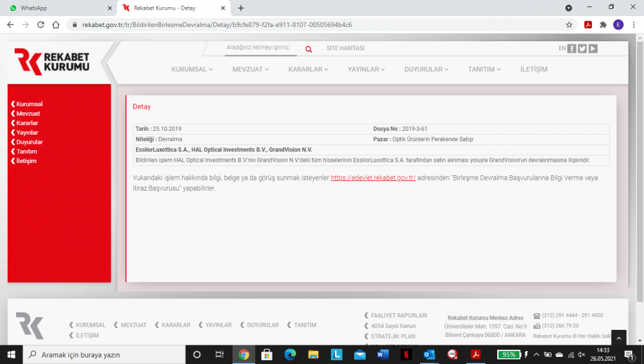Image resolution: width=644 pixels, height=364 pixels.
Task: Expand the MEVZUAT dropdown menu
Action: click(251, 69)
